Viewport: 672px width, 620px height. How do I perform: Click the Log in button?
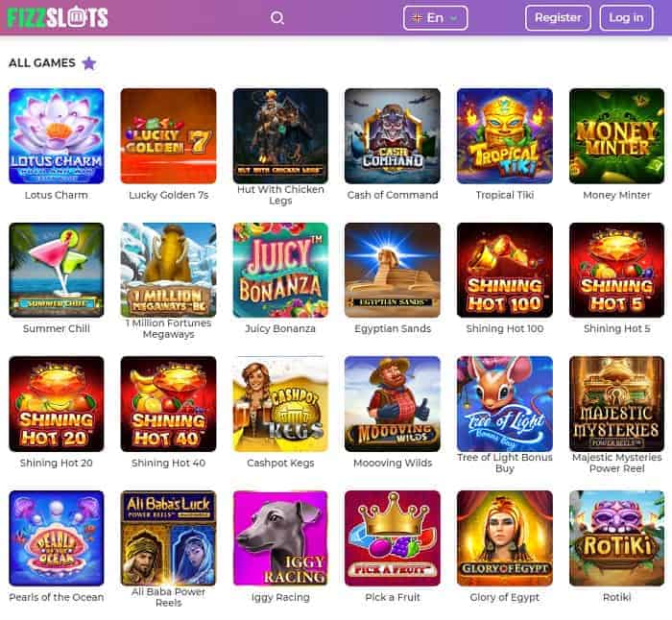coord(626,18)
